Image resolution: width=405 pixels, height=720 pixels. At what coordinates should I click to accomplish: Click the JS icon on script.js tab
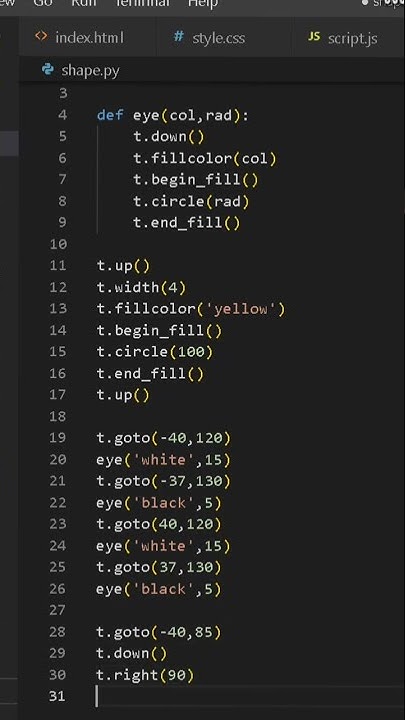314,37
